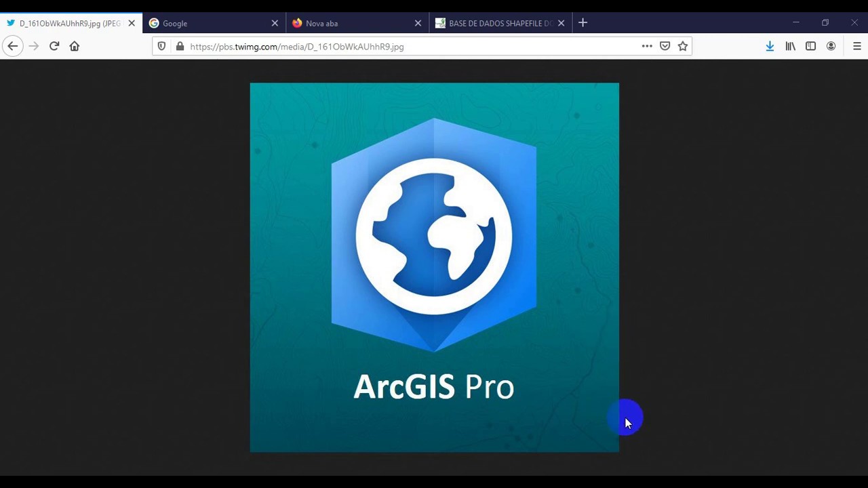Open page actions three-dots menu
This screenshot has height=488, width=868.
click(x=647, y=46)
